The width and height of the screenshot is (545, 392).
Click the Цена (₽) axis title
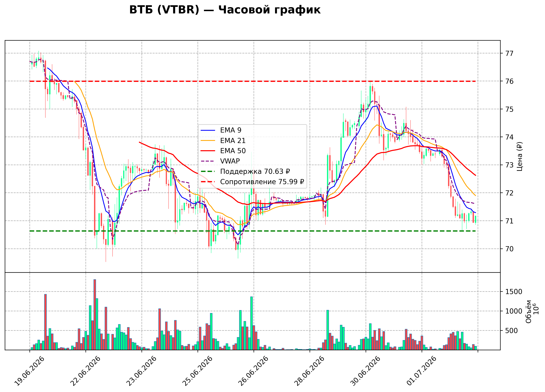[520, 156]
